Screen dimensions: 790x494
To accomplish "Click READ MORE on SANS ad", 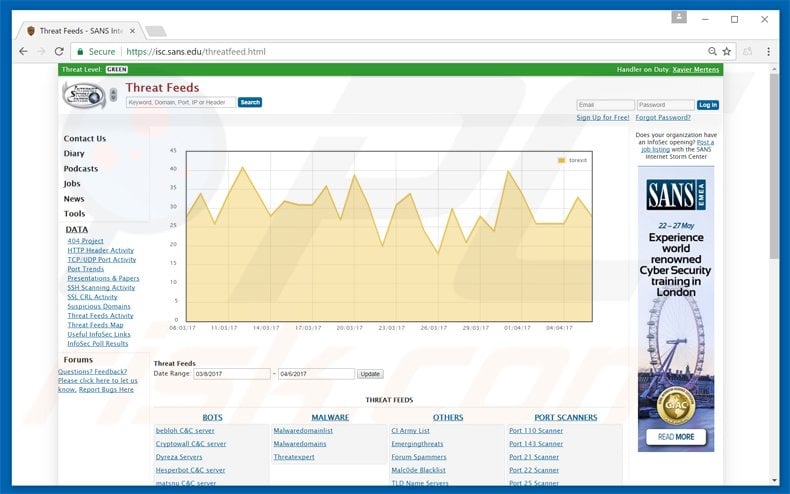I will click(x=676, y=437).
